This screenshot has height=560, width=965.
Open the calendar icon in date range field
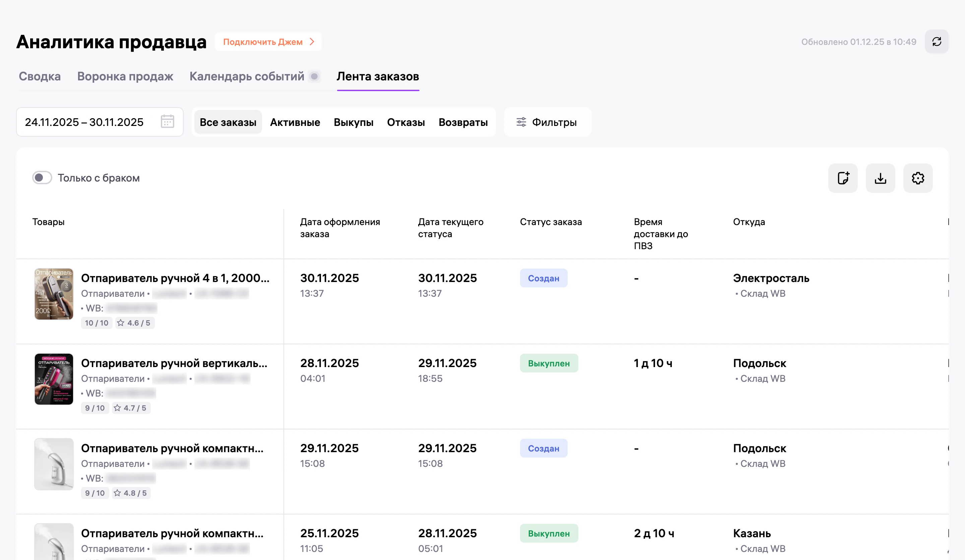[167, 122]
